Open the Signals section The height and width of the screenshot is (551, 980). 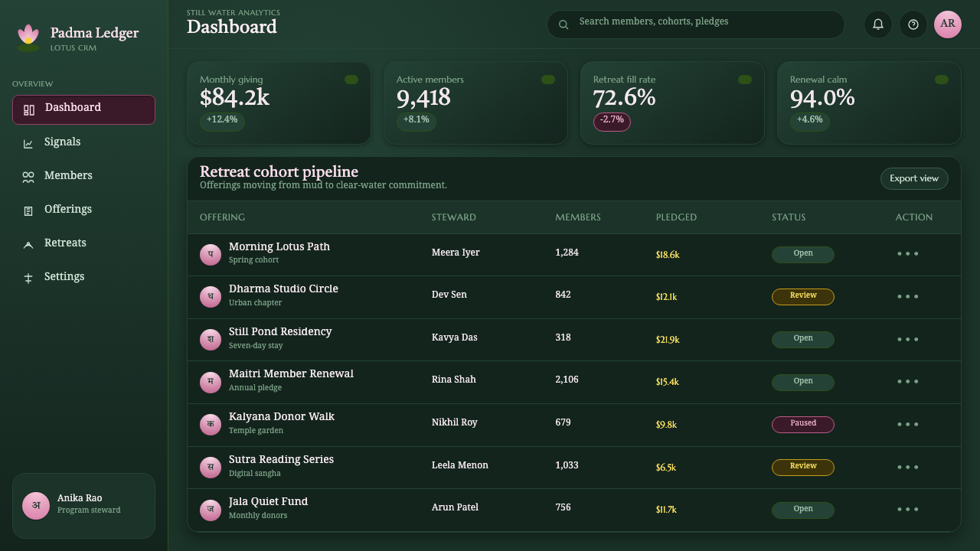coord(83,142)
